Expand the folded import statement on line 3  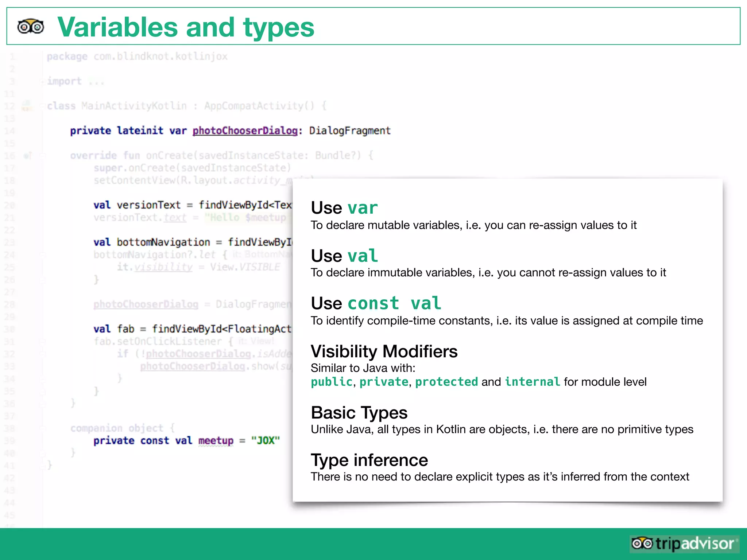[x=42, y=81]
